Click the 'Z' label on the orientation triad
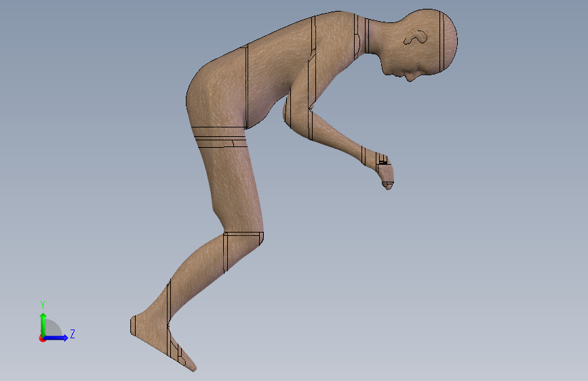588x381 pixels. pyautogui.click(x=73, y=334)
